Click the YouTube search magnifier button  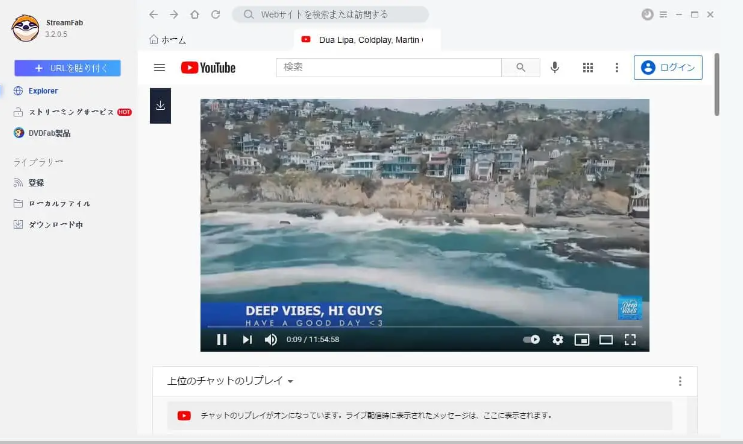point(521,67)
